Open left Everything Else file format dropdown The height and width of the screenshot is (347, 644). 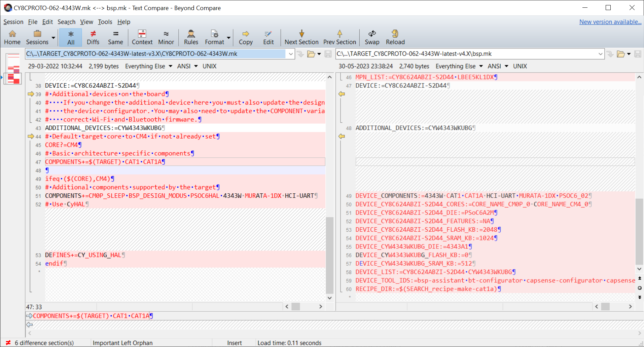click(149, 66)
